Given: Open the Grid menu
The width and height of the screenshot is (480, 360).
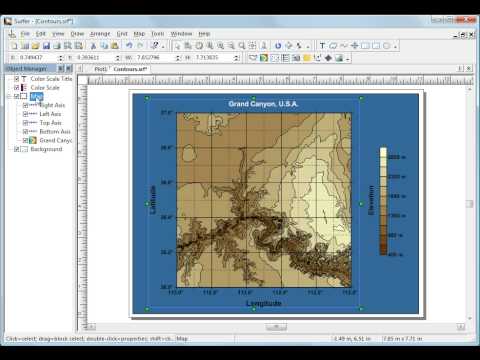Looking at the screenshot, I should (x=122, y=34).
